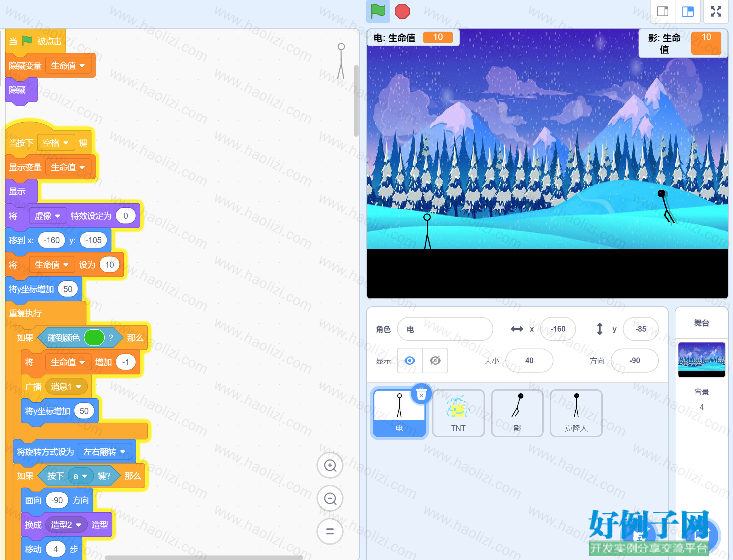Reset workspace zoom with the equals button
733x560 pixels.
pos(330,531)
